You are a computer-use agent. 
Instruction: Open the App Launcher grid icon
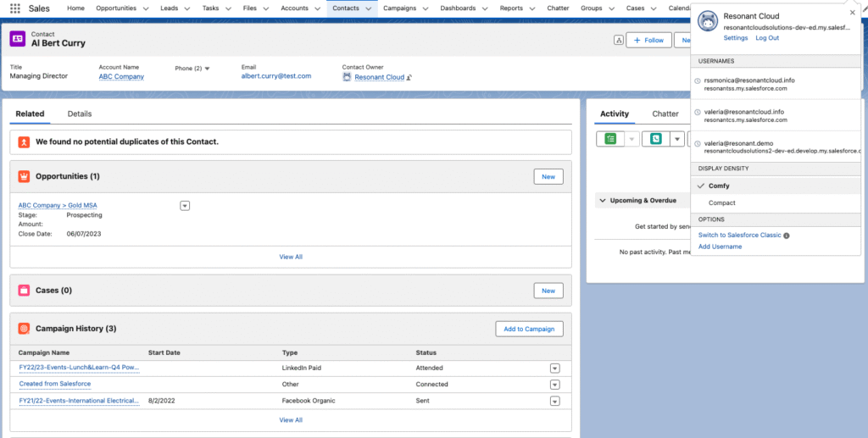click(15, 8)
